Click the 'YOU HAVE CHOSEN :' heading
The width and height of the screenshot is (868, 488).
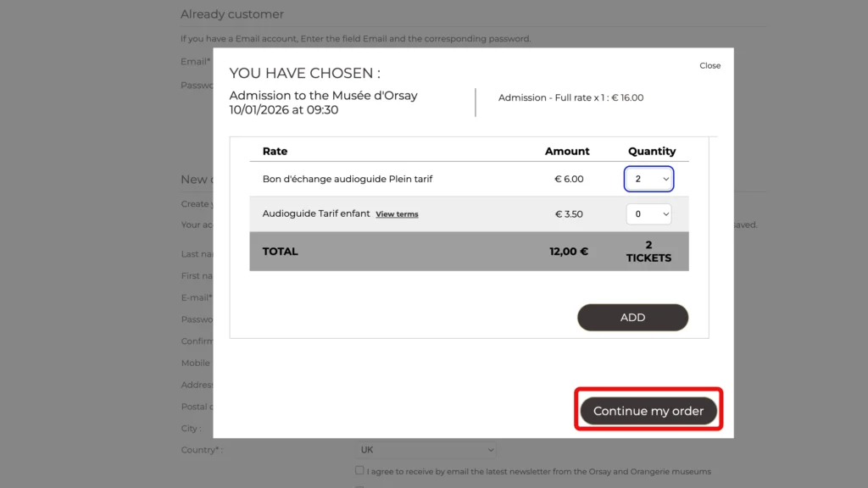click(x=304, y=74)
